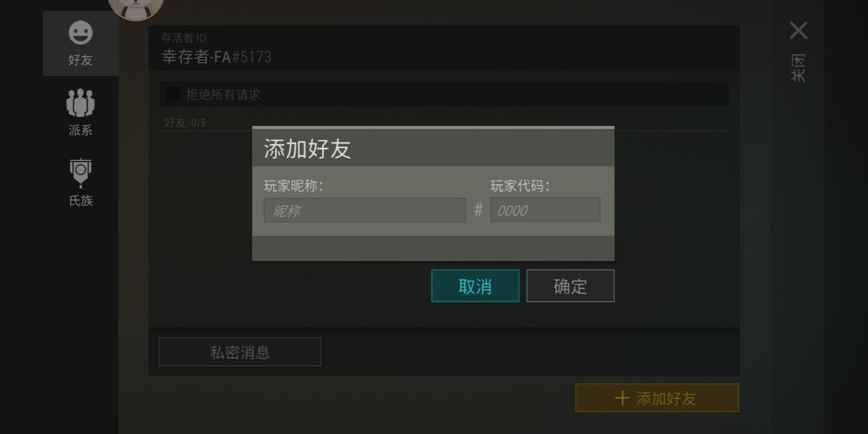The image size is (868, 434).
Task: Open 私密消息 private messages
Action: pos(240,352)
